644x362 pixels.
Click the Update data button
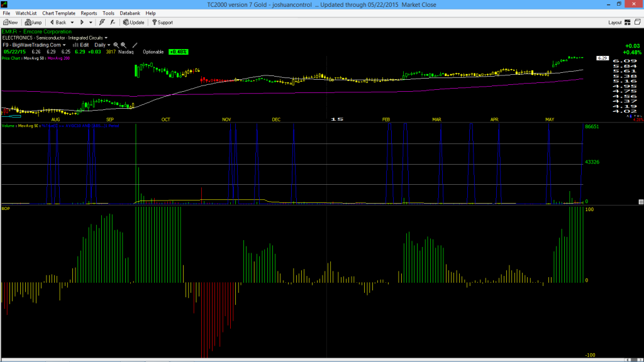pyautogui.click(x=134, y=23)
